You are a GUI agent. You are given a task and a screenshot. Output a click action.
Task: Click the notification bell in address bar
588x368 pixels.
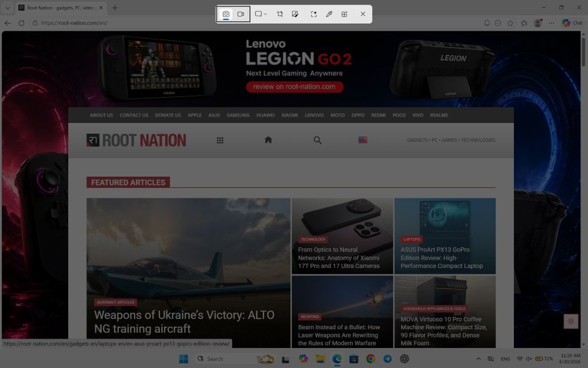pos(487,23)
